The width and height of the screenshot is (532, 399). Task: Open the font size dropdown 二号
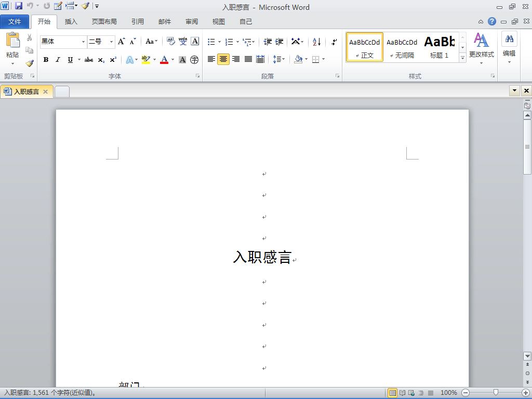coord(111,42)
